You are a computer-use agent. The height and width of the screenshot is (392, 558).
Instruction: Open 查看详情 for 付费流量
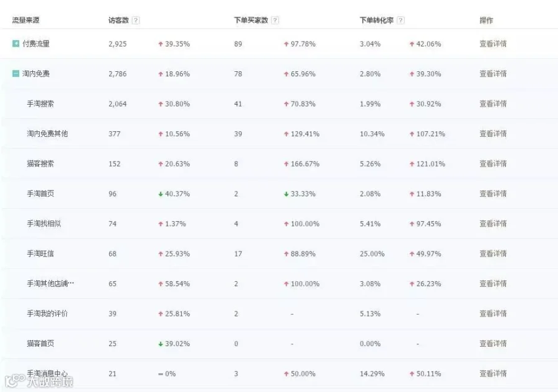click(x=493, y=44)
